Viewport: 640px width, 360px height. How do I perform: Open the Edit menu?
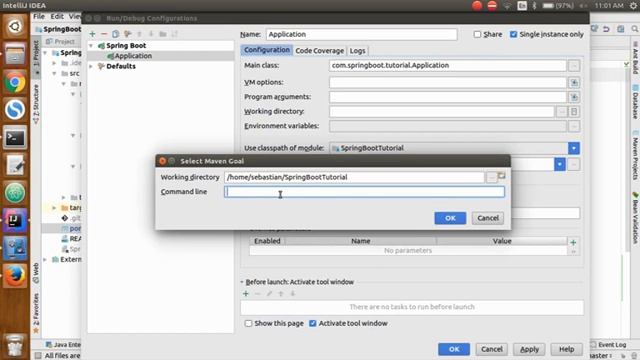click(57, 16)
